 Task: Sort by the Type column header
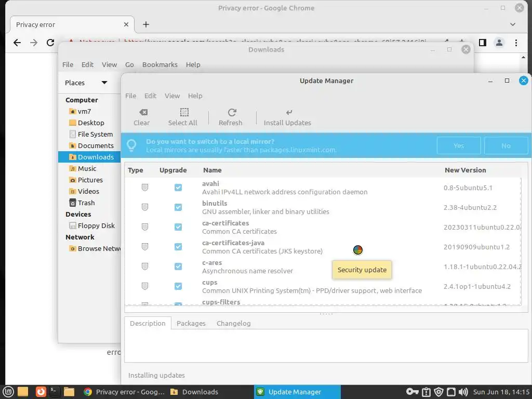136,170
